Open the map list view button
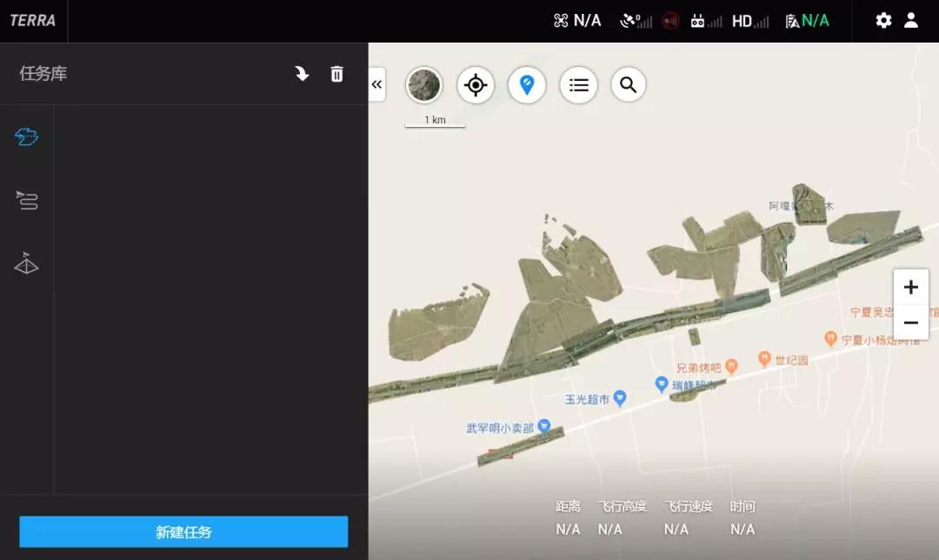The width and height of the screenshot is (939, 560). pyautogui.click(x=578, y=84)
